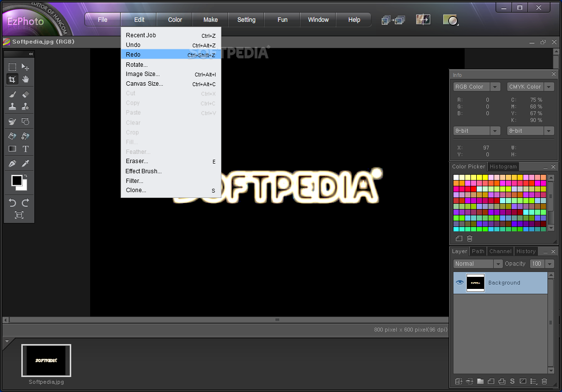Add layer mask icon in Layer panel
This screenshot has width=562, height=392.
point(523,381)
